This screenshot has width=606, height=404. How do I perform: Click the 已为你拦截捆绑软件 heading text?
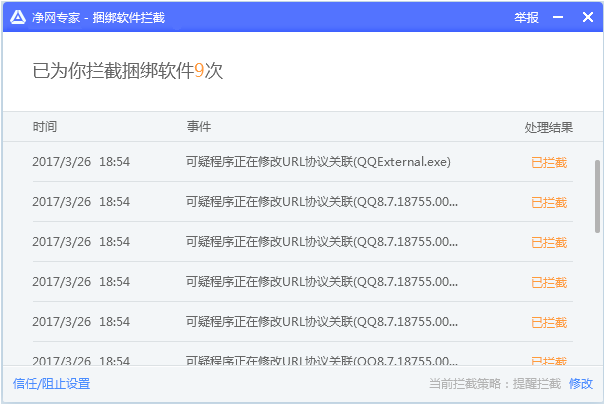[x=112, y=71]
